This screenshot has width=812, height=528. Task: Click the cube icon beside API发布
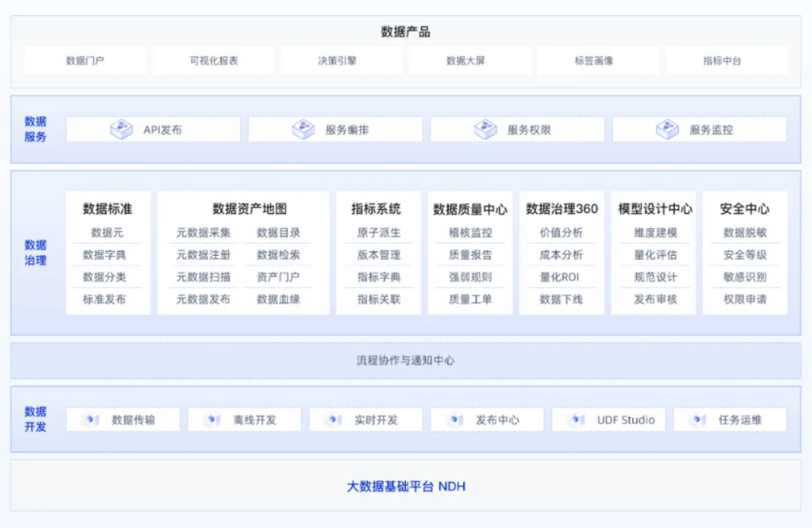pos(121,129)
